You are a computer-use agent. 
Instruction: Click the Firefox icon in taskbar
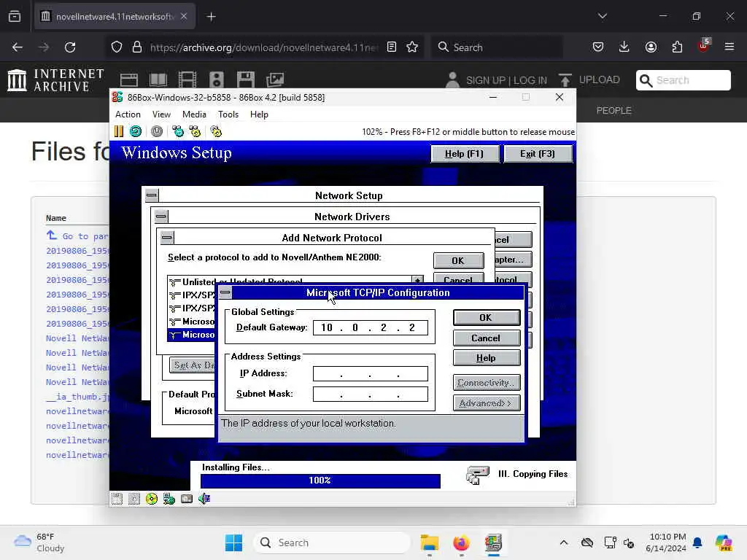pyautogui.click(x=461, y=542)
